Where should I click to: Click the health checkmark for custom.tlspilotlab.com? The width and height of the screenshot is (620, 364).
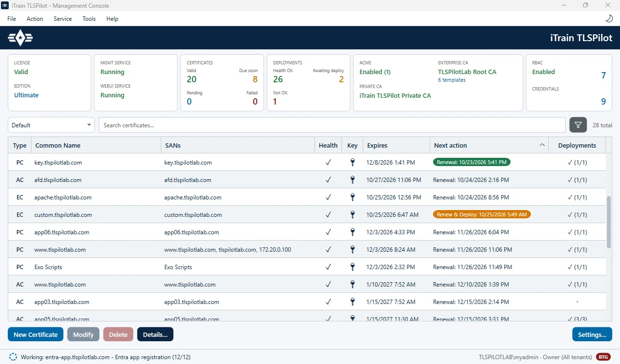click(x=328, y=215)
